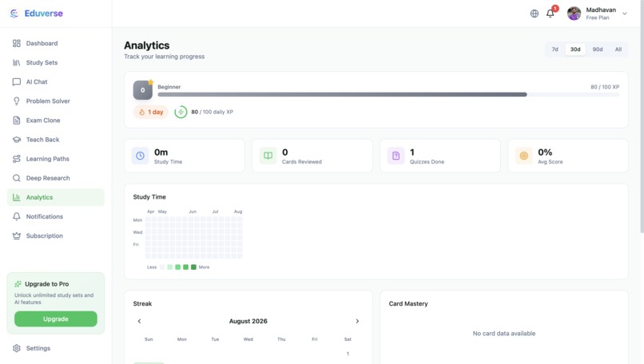Click the 0% average score value
Viewport: 644px width, 364px height.
tap(545, 152)
